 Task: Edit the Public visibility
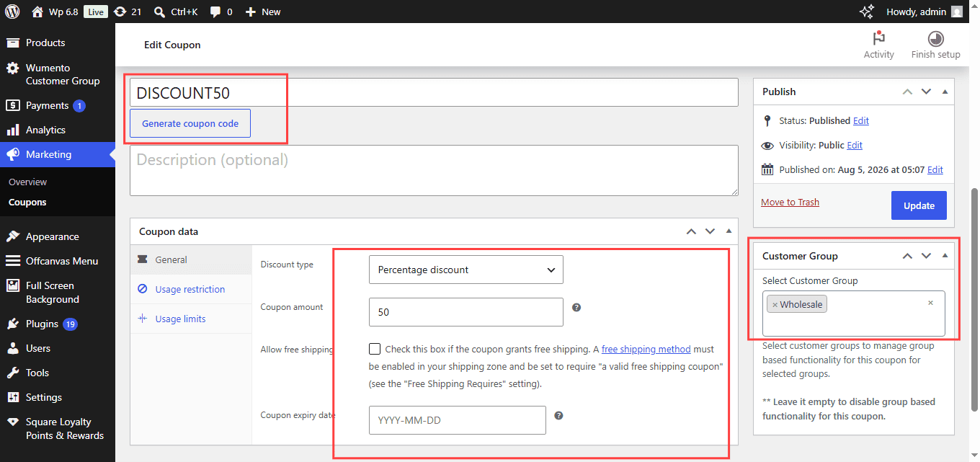[855, 145]
